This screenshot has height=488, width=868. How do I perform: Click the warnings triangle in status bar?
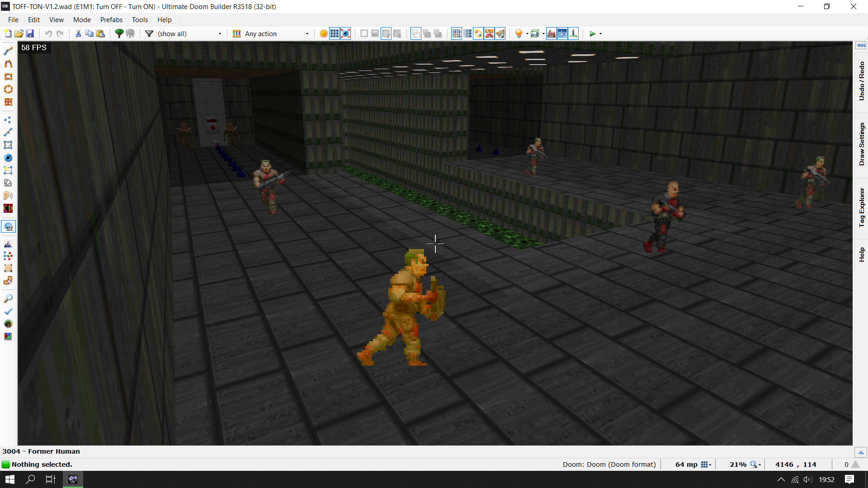coord(855,465)
